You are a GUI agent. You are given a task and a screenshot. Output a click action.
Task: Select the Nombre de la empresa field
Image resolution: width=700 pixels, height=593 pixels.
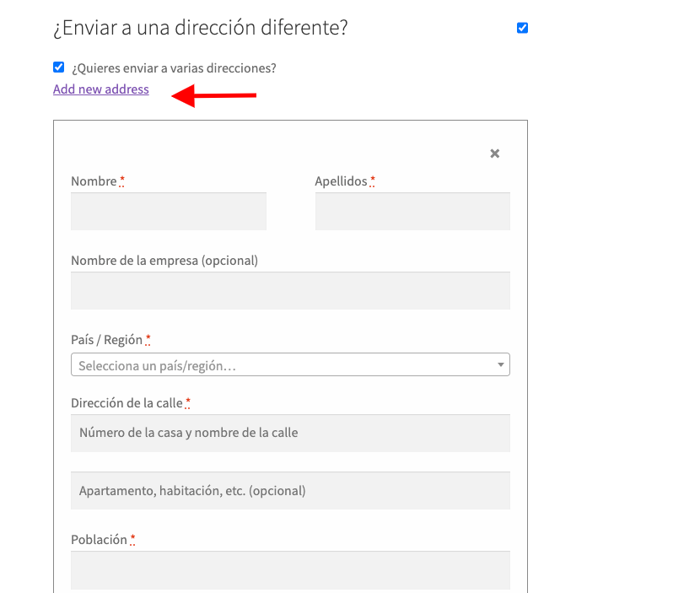pyautogui.click(x=290, y=290)
